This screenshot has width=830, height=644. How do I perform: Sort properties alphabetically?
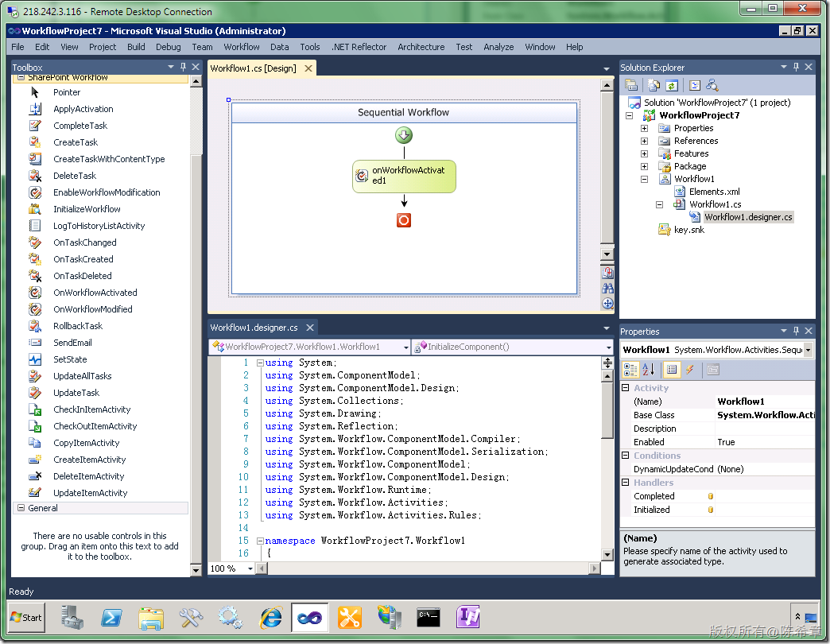coord(649,370)
